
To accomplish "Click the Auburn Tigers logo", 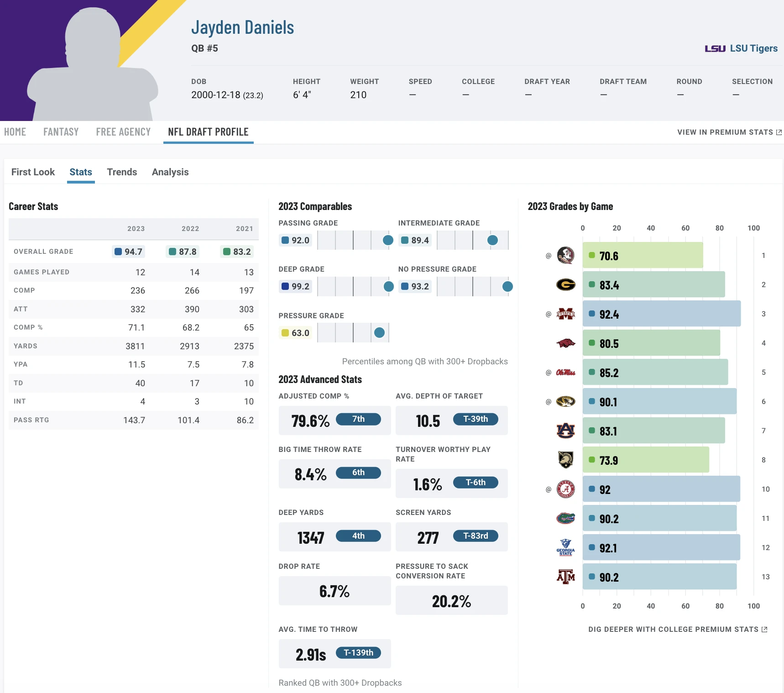I will pyautogui.click(x=565, y=430).
